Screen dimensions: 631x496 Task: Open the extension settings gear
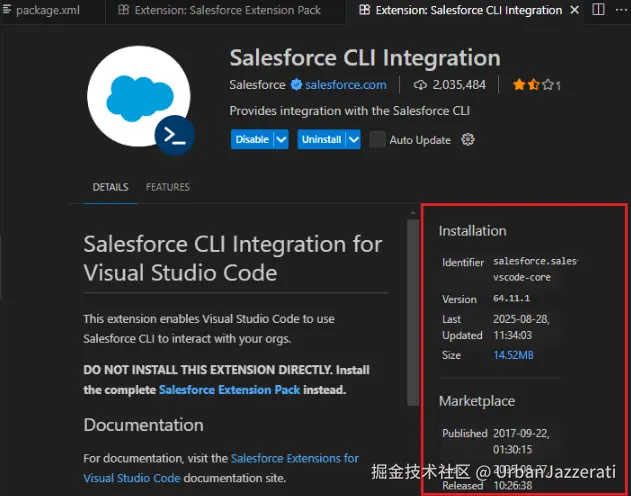(x=468, y=140)
